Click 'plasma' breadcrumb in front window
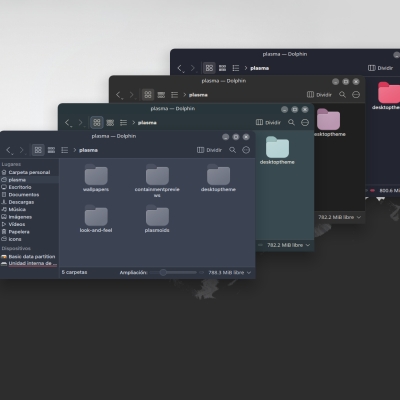This screenshot has width=400, height=400. (x=88, y=150)
